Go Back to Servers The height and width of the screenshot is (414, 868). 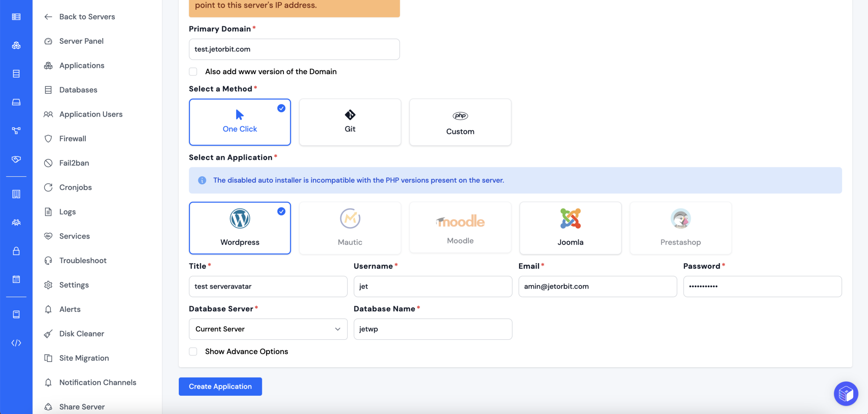[x=87, y=17]
